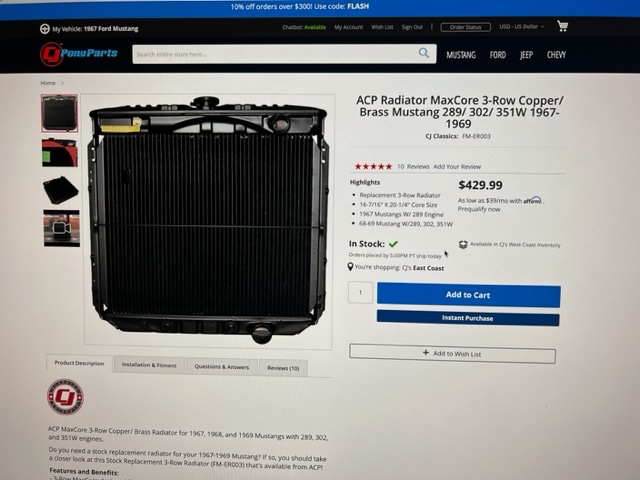Click the Instant Purchase button
Screen dimensions: 640x480
[468, 318]
